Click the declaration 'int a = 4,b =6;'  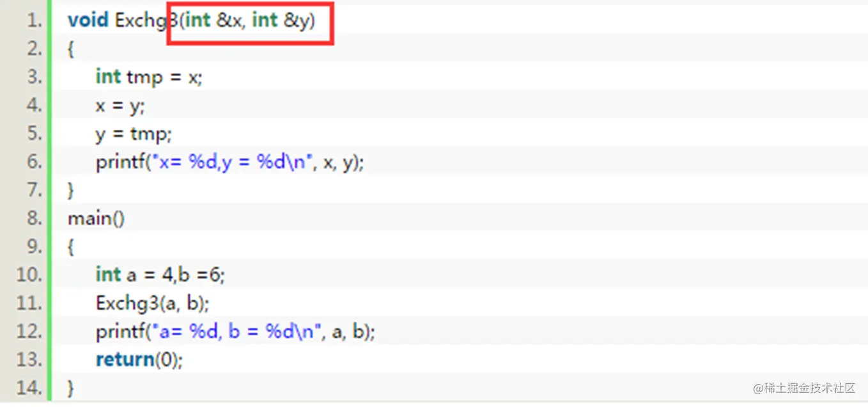(x=160, y=275)
